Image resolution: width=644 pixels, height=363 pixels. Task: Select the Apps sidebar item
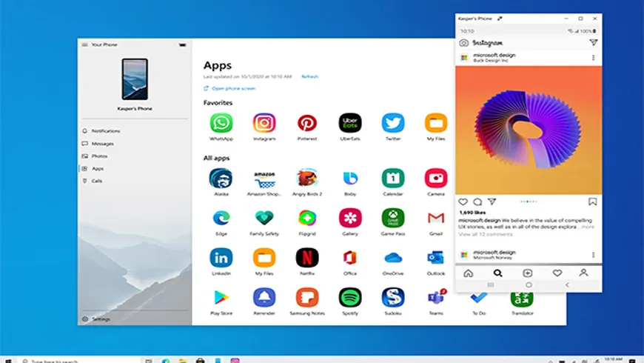point(135,169)
